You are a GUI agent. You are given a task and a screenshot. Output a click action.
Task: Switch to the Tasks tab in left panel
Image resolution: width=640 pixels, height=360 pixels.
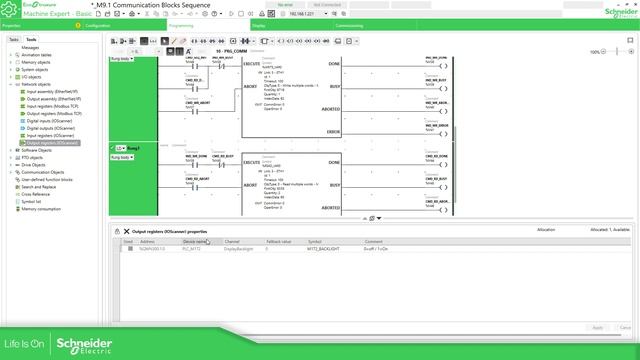(14, 39)
